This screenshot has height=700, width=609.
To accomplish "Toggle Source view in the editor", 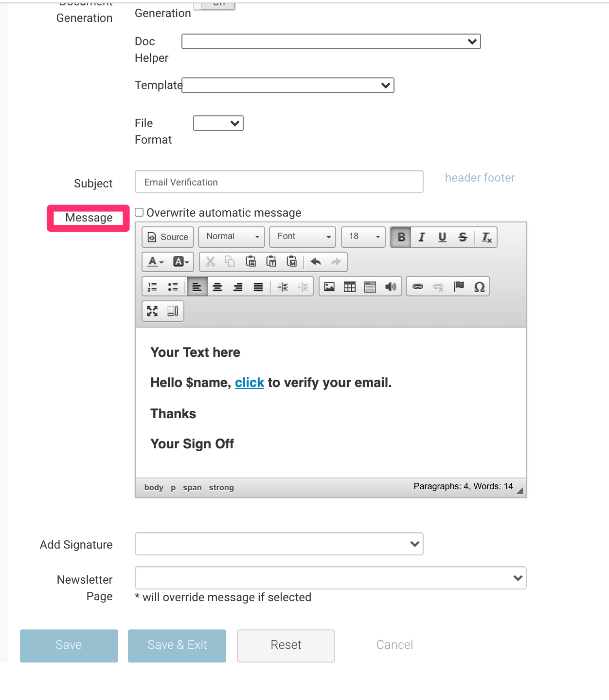I will tap(168, 237).
